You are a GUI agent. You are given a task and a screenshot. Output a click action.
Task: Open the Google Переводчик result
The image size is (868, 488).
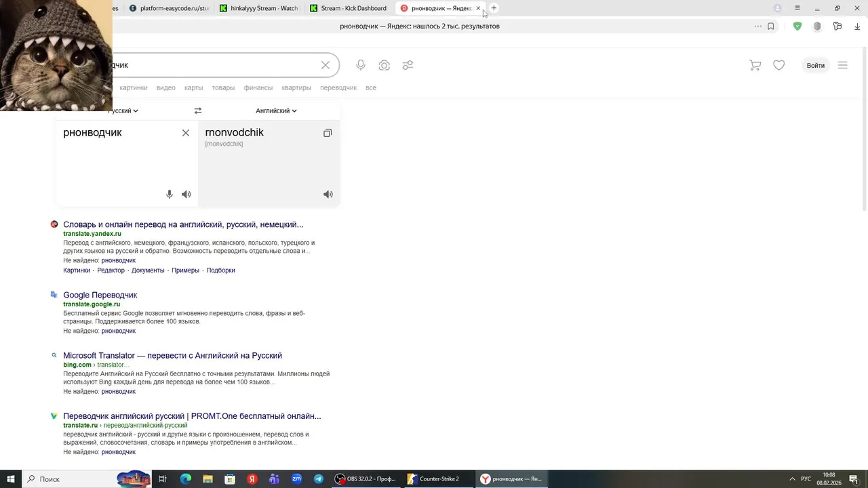pyautogui.click(x=100, y=295)
